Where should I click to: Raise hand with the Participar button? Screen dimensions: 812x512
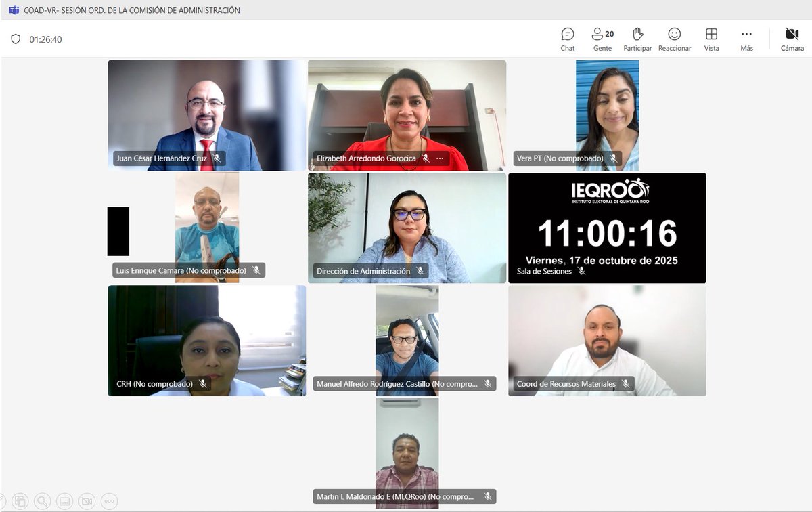tap(637, 39)
